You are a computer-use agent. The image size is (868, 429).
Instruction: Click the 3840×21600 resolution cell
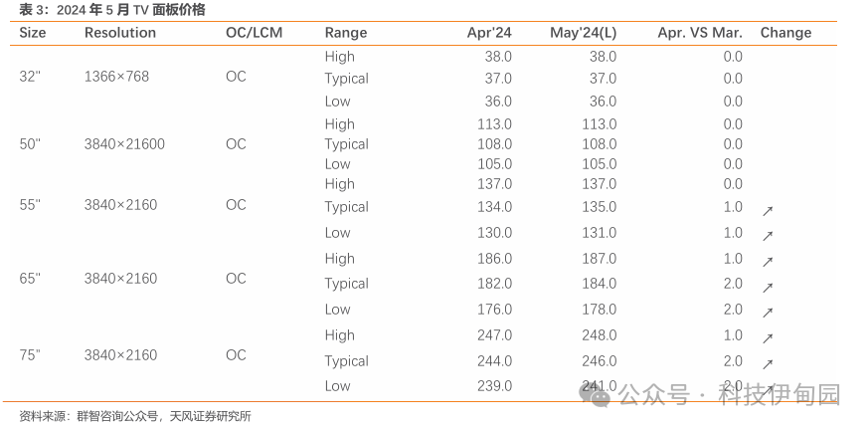pyautogui.click(x=124, y=144)
